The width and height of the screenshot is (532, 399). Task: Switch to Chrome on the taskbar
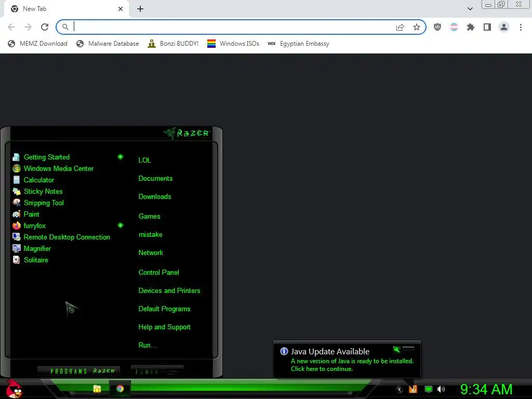(x=120, y=389)
